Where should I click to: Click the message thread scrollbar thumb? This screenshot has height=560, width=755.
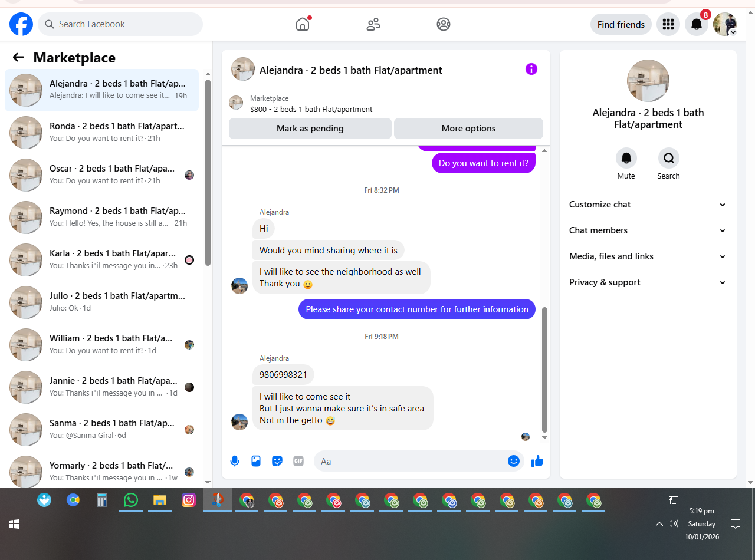click(x=544, y=370)
